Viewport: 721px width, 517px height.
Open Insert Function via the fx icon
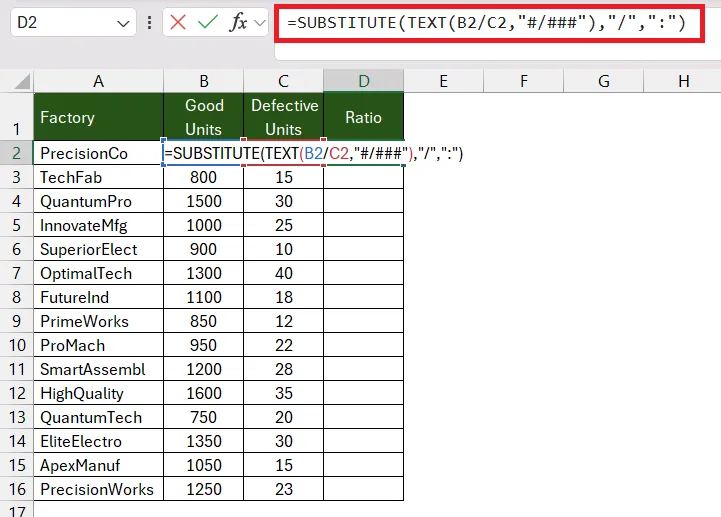238,22
